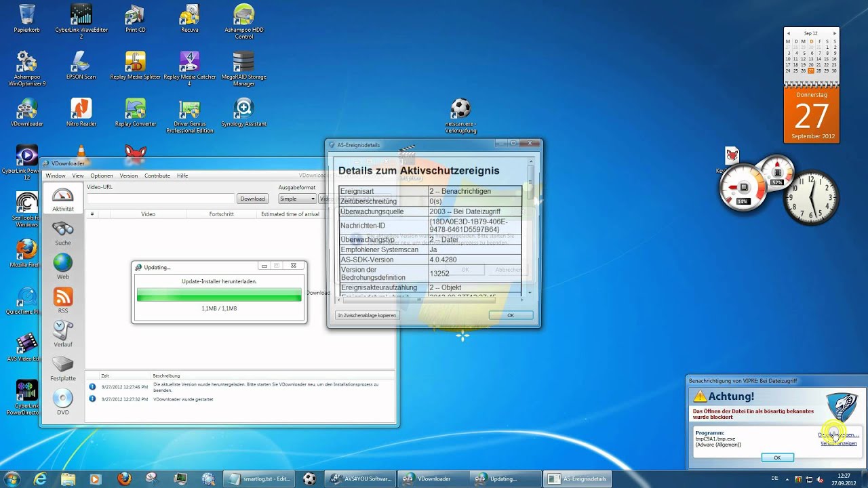
Task: Select the Nitro Reader desktop icon
Action: 81,113
